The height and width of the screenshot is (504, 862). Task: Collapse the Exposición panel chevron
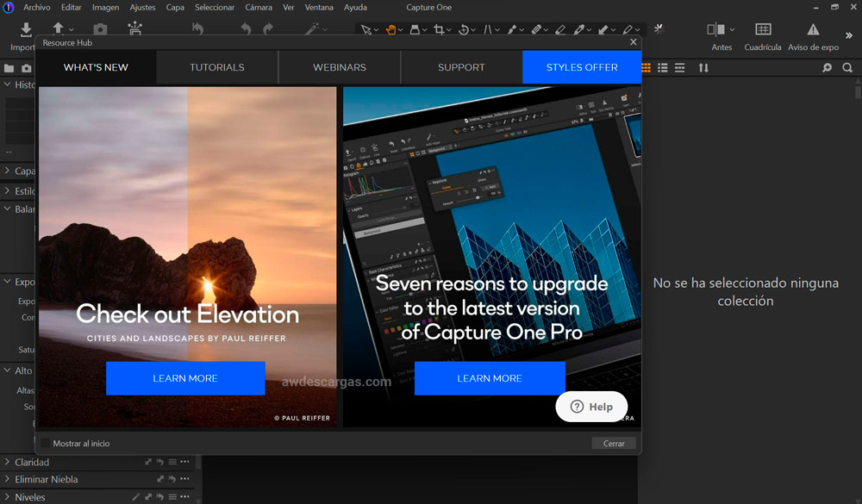7,282
